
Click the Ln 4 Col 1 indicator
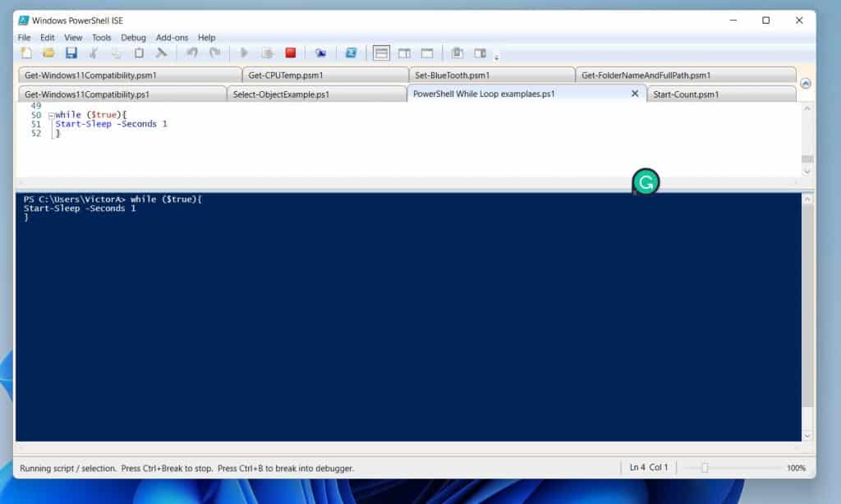(x=649, y=468)
